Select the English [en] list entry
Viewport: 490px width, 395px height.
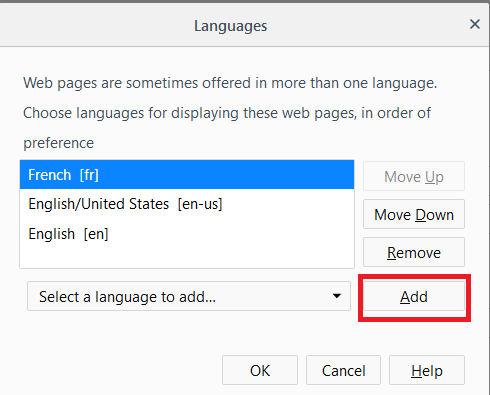click(x=187, y=234)
